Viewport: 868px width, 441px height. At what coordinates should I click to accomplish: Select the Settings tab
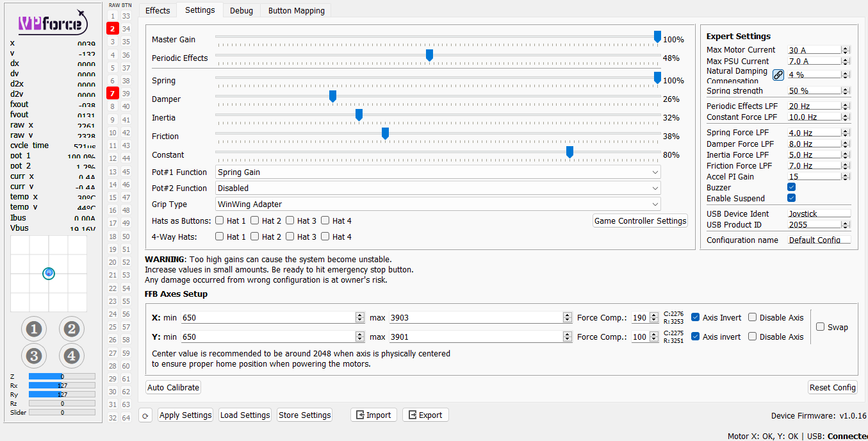point(200,10)
